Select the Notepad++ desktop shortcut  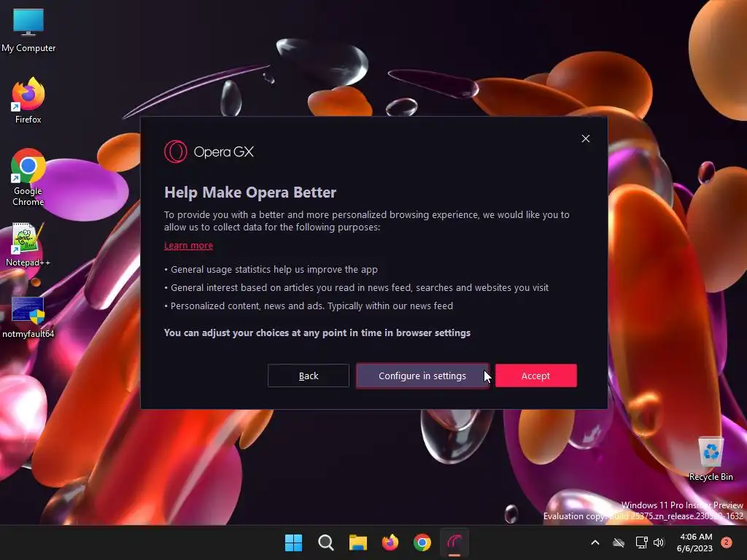click(x=28, y=245)
